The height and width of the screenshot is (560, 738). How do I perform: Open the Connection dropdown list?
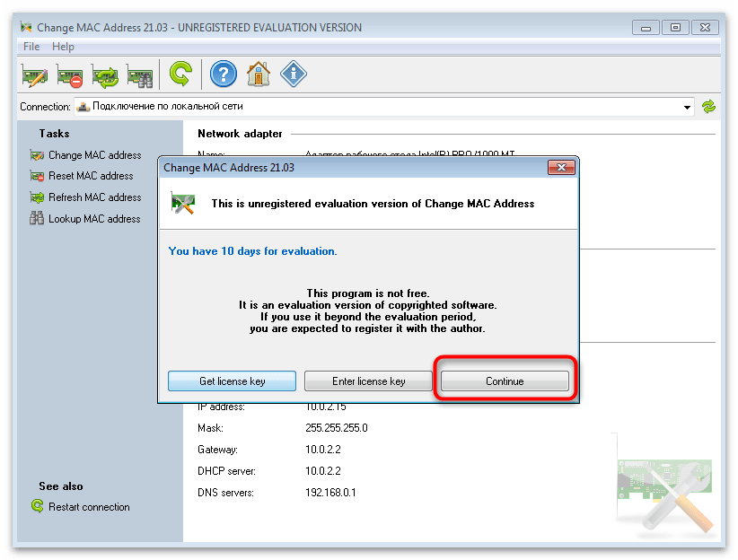(x=687, y=108)
